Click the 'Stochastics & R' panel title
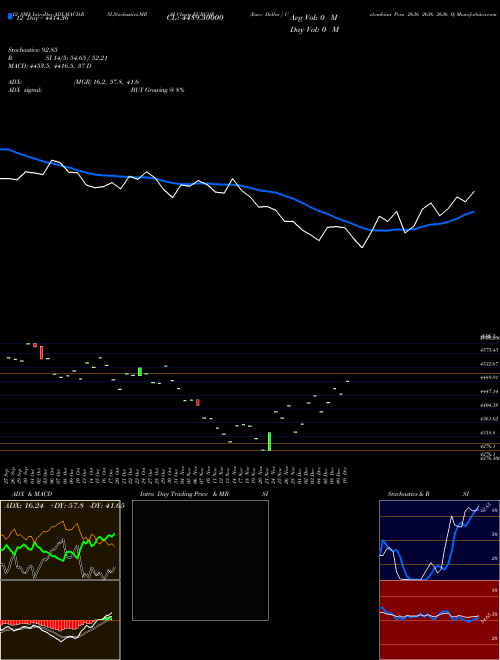 [x=408, y=494]
